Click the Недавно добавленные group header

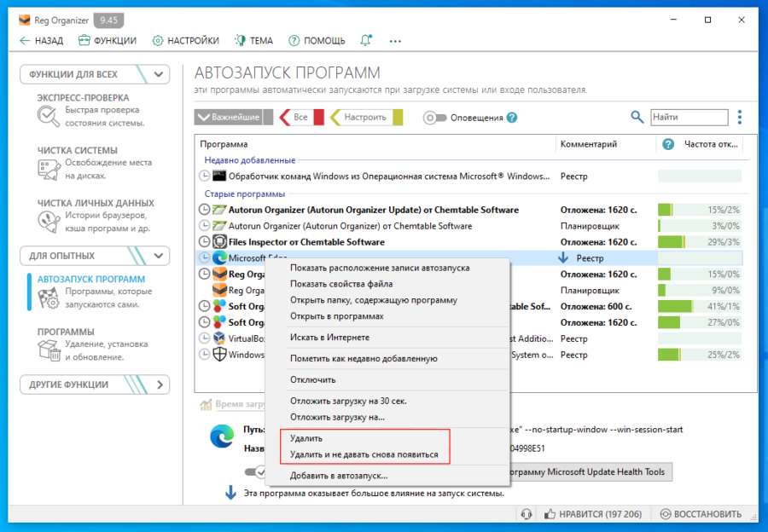(250, 160)
